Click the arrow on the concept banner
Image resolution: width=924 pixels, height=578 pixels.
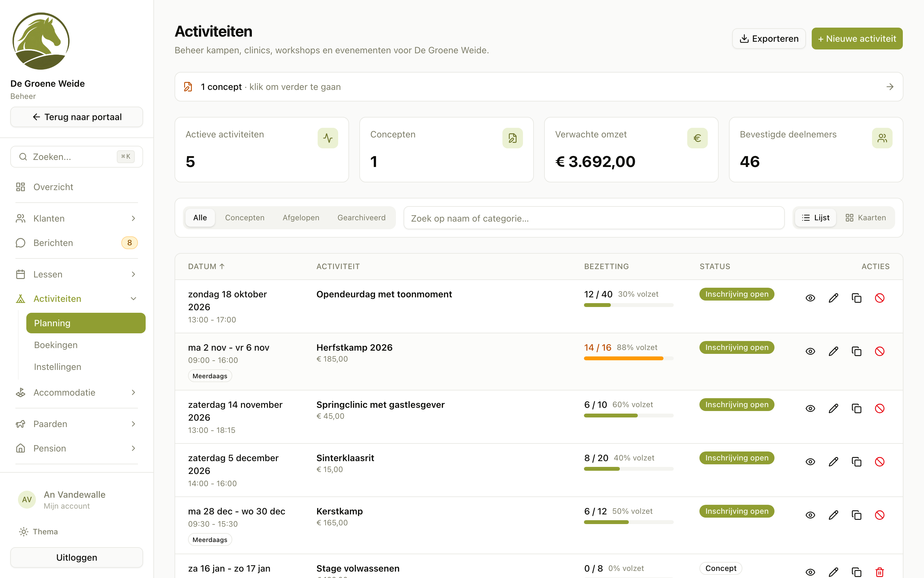890,87
